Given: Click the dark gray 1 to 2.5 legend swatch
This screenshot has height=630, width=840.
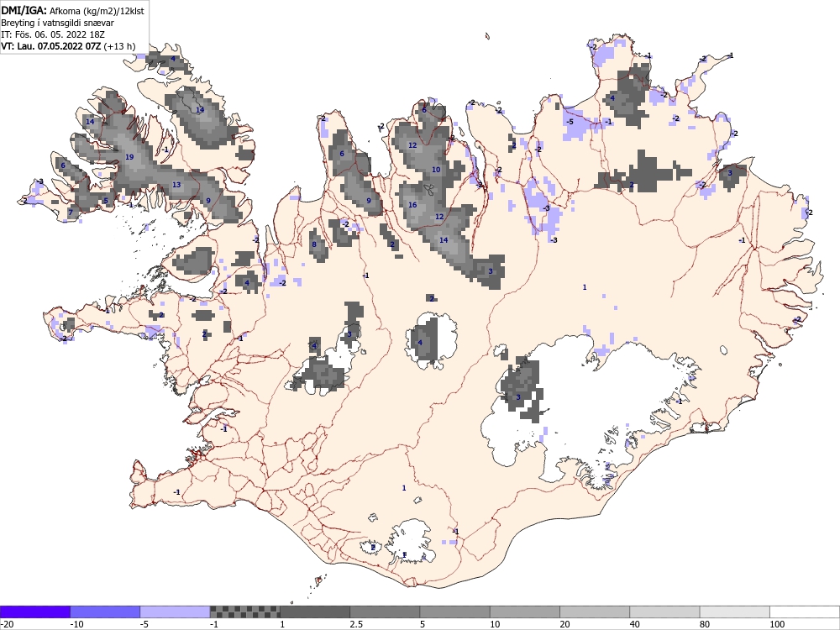Looking at the screenshot, I should [315, 612].
